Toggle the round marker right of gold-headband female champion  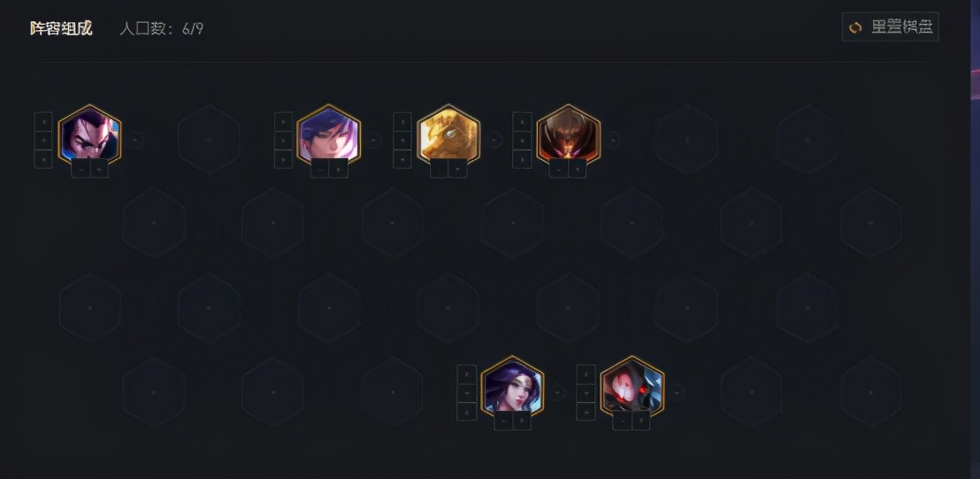coord(559,392)
